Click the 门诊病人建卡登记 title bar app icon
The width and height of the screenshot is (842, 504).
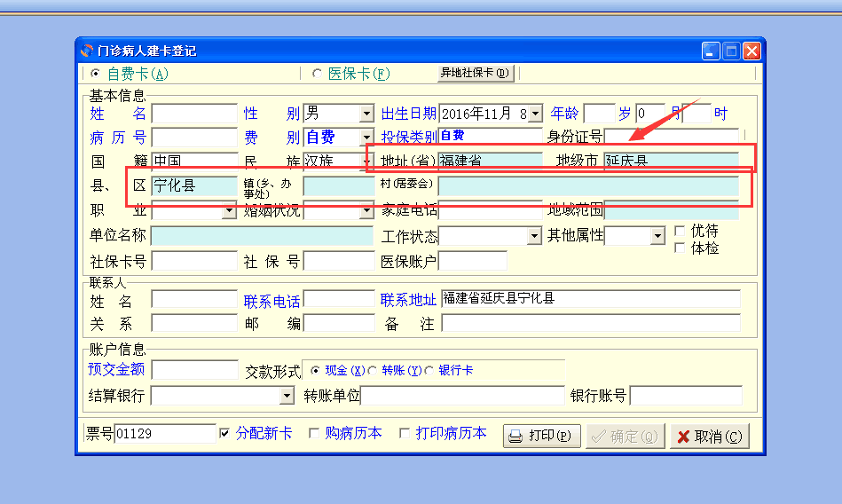(86, 51)
